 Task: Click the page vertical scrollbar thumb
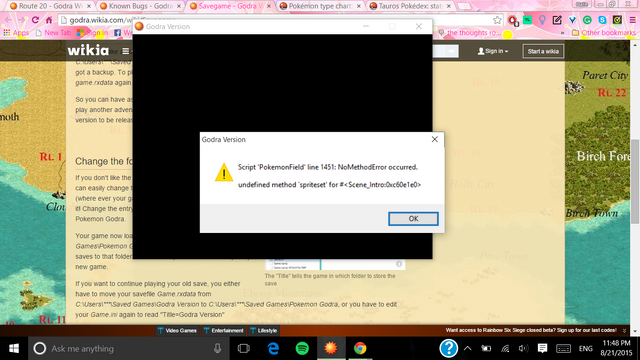(635, 181)
